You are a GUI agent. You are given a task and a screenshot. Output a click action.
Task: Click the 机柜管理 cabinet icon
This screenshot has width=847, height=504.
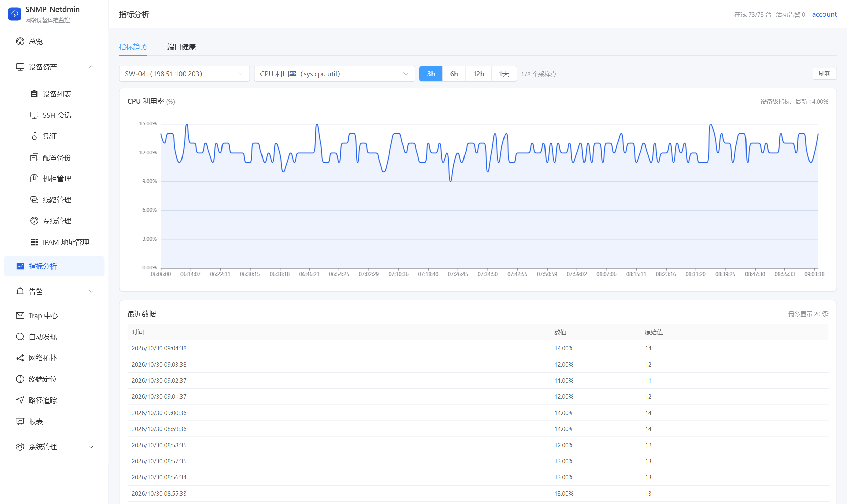tap(34, 179)
